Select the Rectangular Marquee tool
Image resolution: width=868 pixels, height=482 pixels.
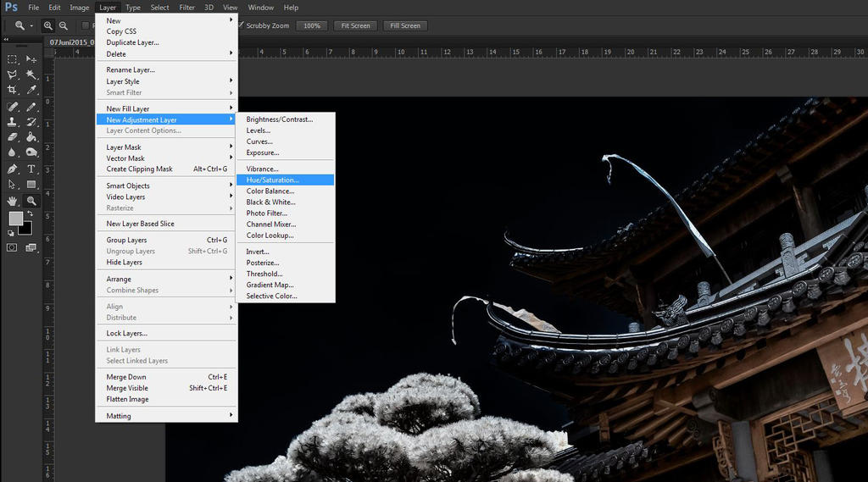coord(12,59)
